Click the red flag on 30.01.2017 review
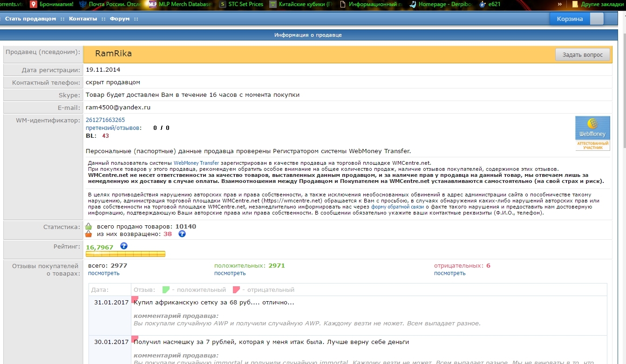This screenshot has height=364, width=626. click(135, 339)
